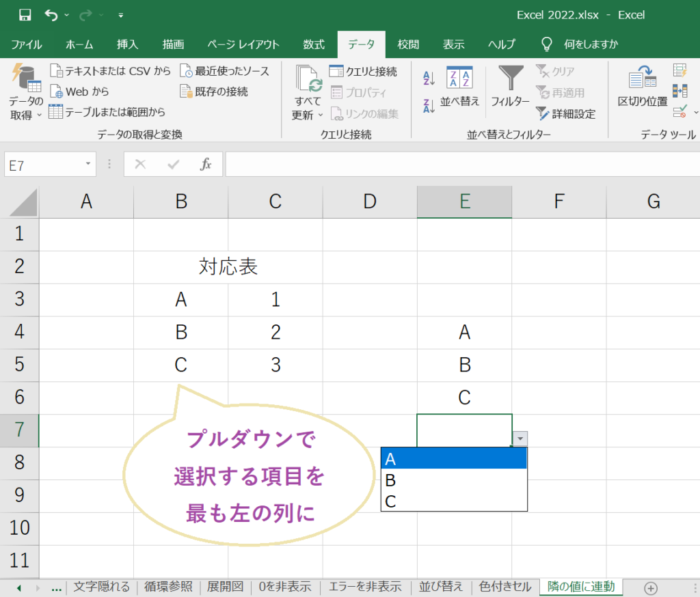The width and height of the screenshot is (700, 597).
Task: Open the データの取得 dropdown button
Action: (x=26, y=92)
